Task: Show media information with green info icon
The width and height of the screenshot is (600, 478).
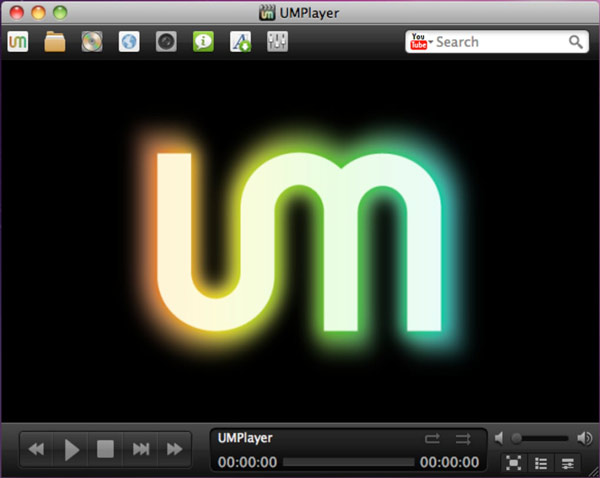Action: tap(203, 41)
